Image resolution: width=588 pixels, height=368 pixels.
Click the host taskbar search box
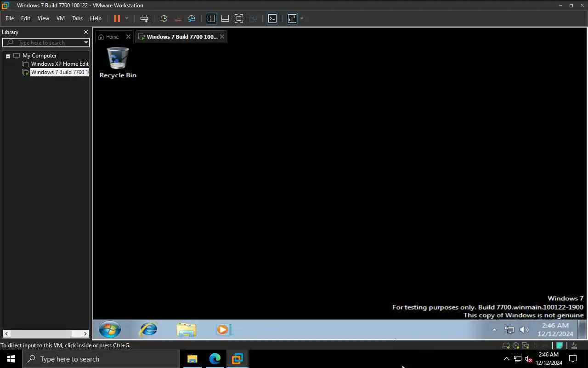point(101,359)
